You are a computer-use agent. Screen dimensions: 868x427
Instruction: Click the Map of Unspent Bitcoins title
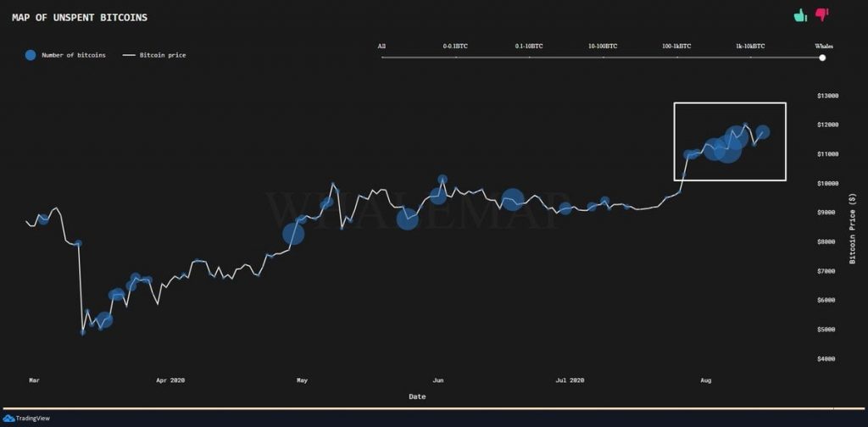(79, 17)
